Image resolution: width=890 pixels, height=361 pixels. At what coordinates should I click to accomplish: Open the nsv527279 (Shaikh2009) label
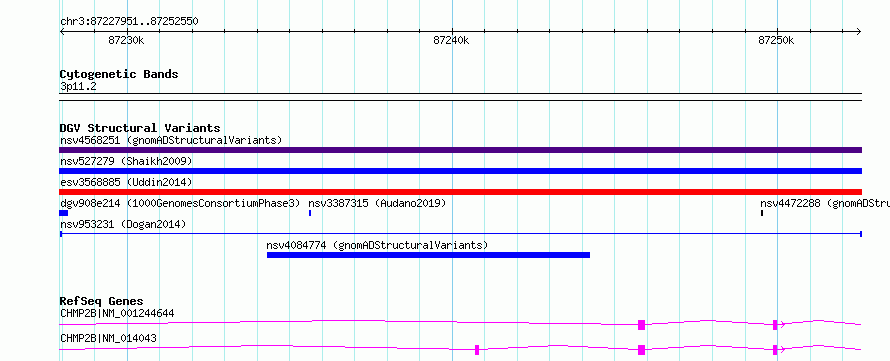click(126, 161)
